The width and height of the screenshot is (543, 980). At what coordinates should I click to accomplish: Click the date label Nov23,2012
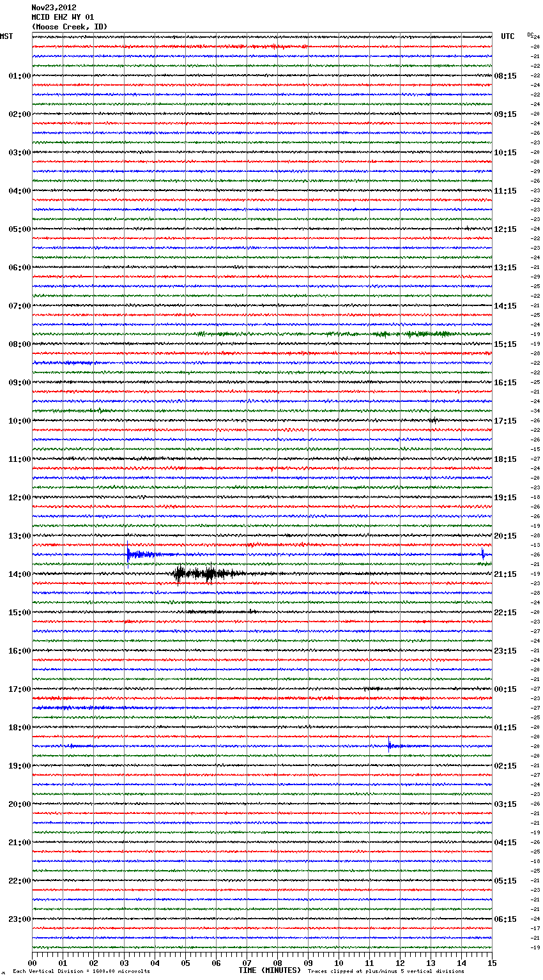click(x=54, y=8)
